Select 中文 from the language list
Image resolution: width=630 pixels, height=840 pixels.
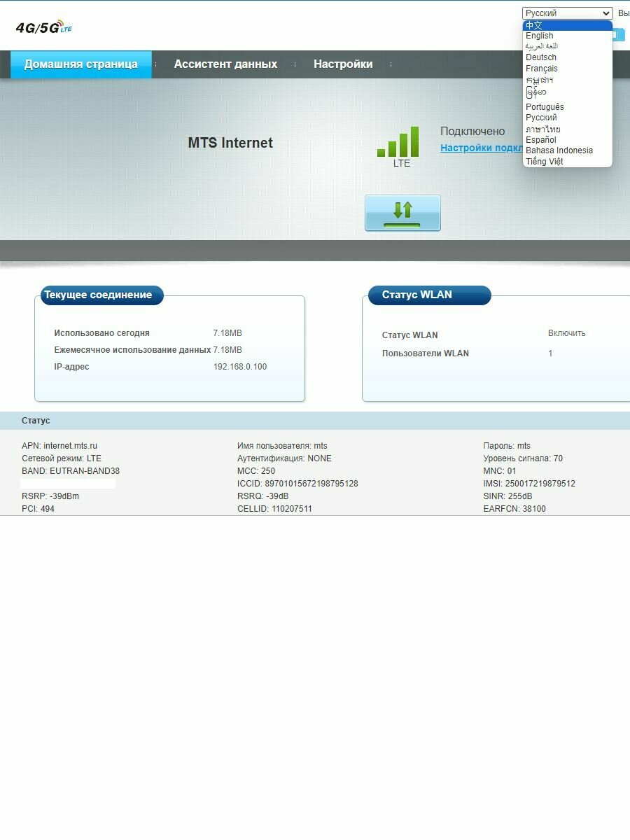click(567, 25)
